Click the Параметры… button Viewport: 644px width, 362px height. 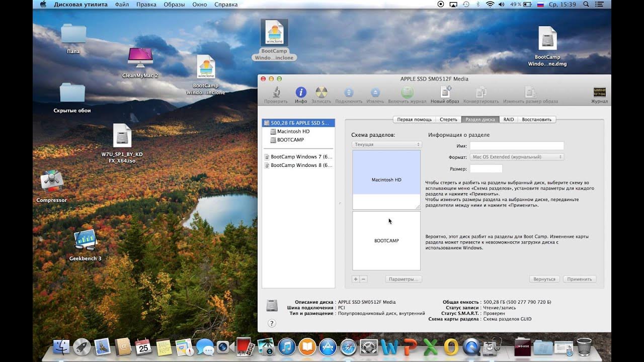click(x=404, y=279)
